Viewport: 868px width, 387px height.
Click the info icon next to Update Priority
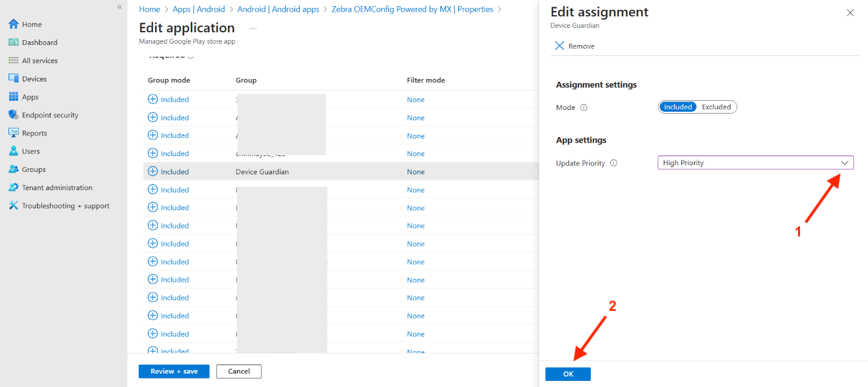(613, 163)
